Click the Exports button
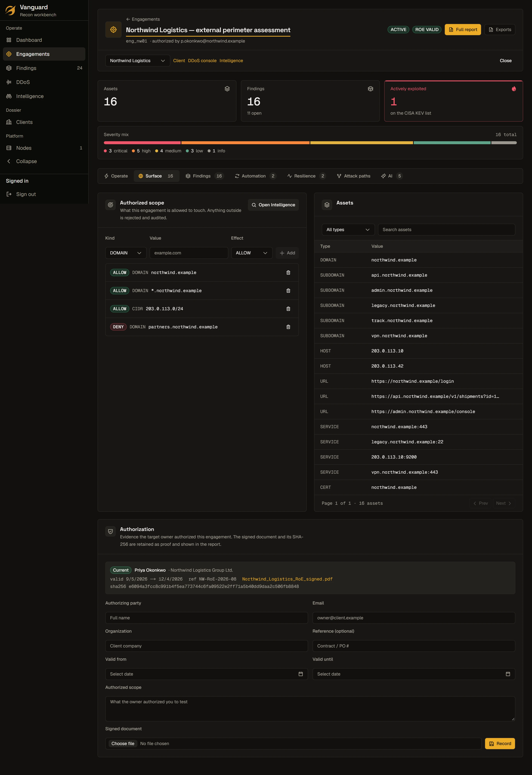The image size is (532, 775). click(500, 30)
